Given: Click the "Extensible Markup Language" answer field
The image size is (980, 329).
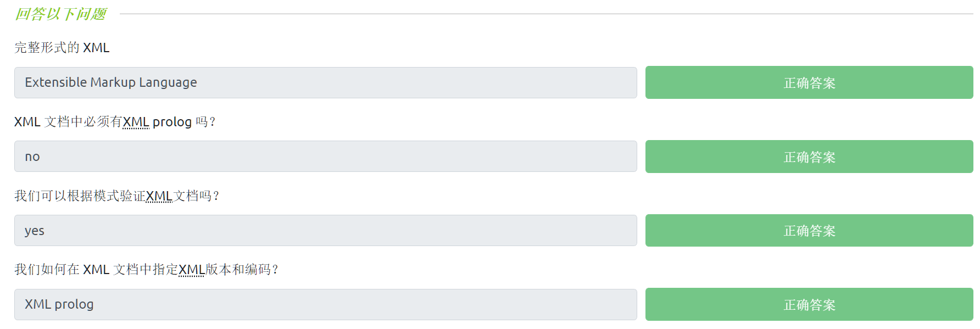Looking at the screenshot, I should click(325, 82).
